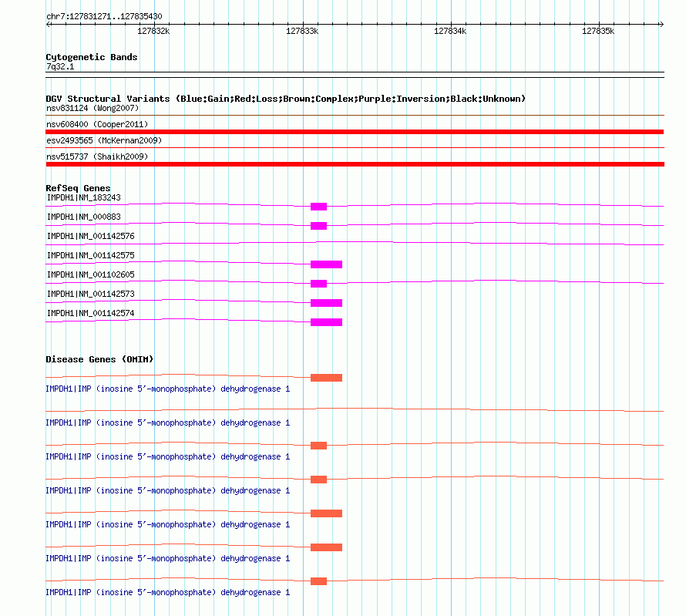Open the last OMIM IMPDH1 dehydrogenase link
This screenshot has height=616, width=686.
(x=167, y=592)
